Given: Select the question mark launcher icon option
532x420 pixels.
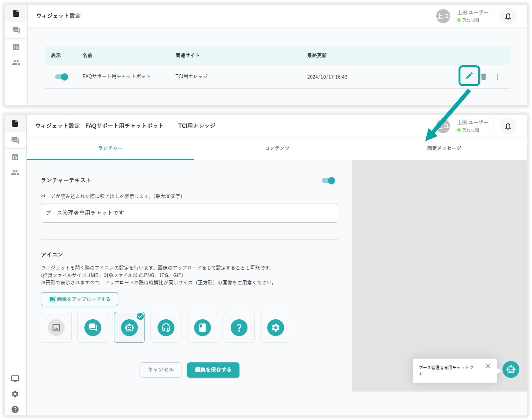Looking at the screenshot, I should 239,327.
